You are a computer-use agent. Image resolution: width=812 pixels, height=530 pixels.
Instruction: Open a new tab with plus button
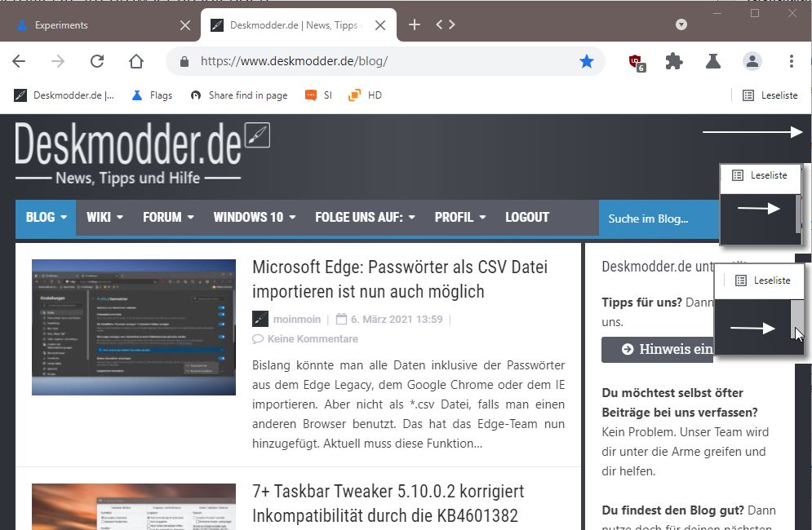point(415,24)
